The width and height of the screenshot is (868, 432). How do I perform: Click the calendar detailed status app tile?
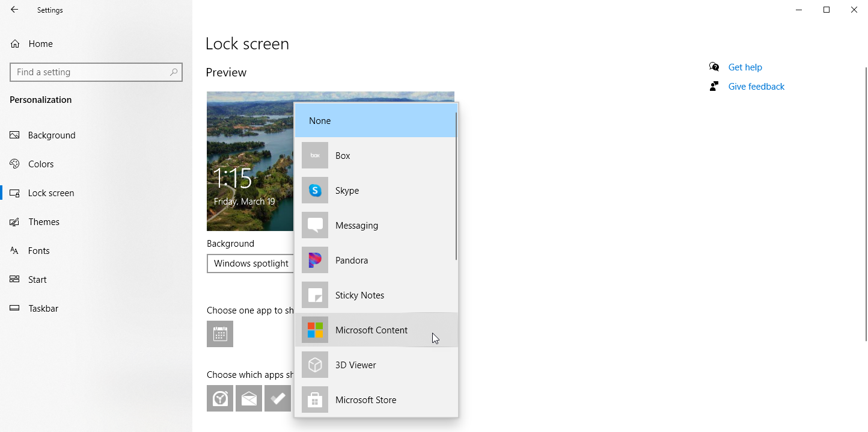click(x=220, y=334)
